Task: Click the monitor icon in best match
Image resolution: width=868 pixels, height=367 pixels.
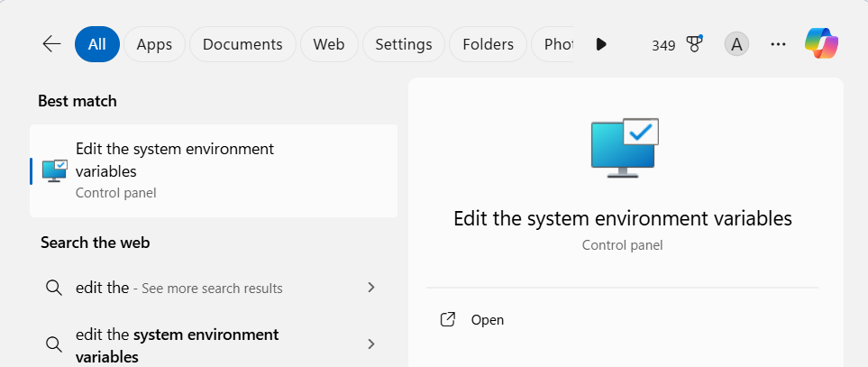Action: click(54, 171)
